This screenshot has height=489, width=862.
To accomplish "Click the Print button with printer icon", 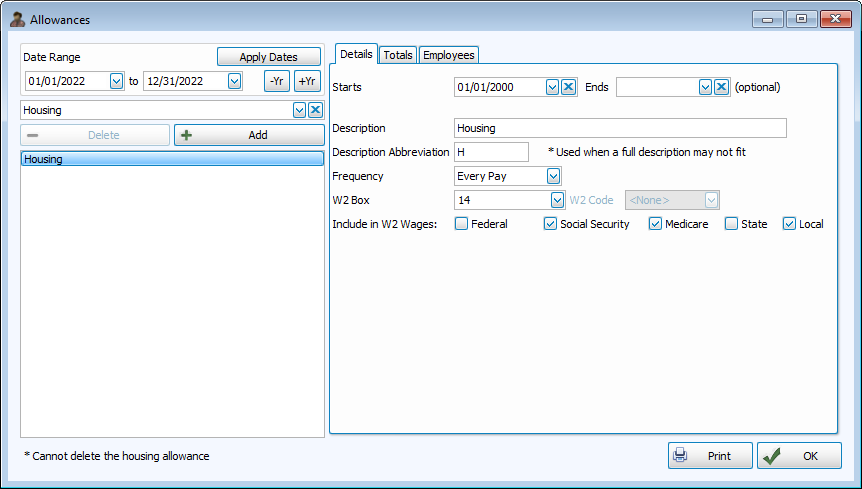I will click(710, 456).
